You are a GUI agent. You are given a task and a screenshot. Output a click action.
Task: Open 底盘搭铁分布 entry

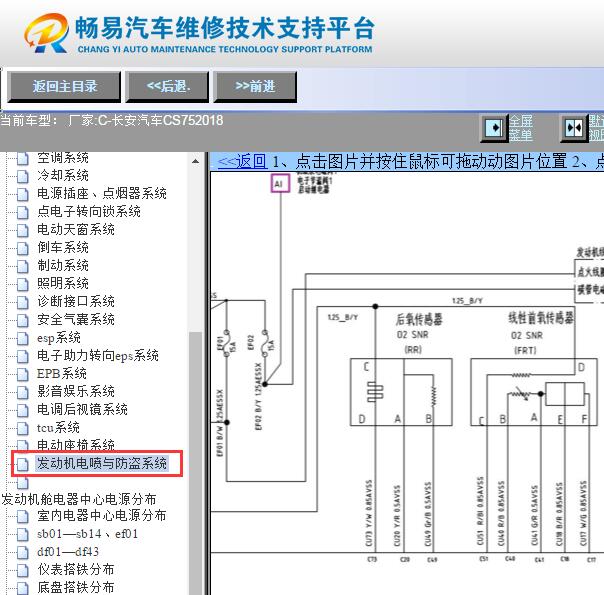76,588
